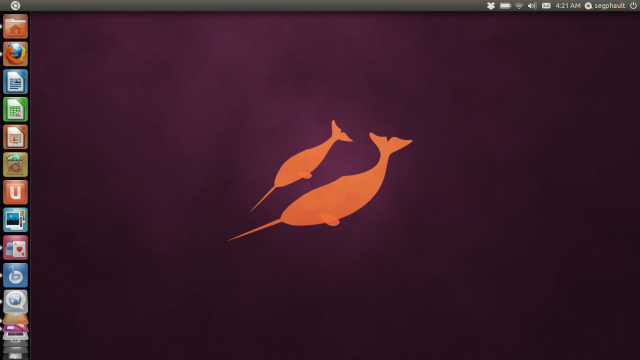Open the solitaire card game icon
This screenshot has height=360, width=640.
point(16,248)
